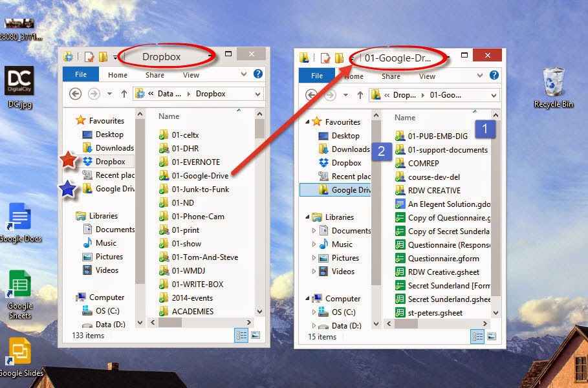Image resolution: width=588 pixels, height=388 pixels.
Task: Open Google Drive in Dropbox window sidebar
Action: [108, 189]
